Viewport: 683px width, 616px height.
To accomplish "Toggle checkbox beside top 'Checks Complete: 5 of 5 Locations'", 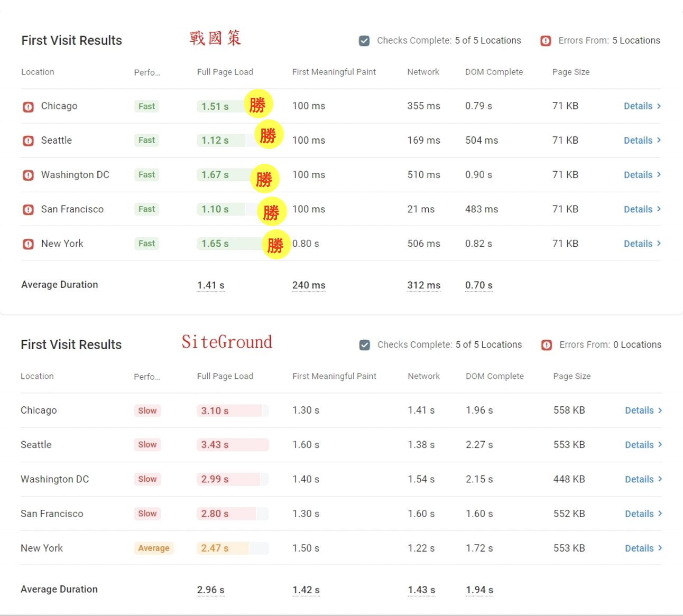I will coord(364,41).
